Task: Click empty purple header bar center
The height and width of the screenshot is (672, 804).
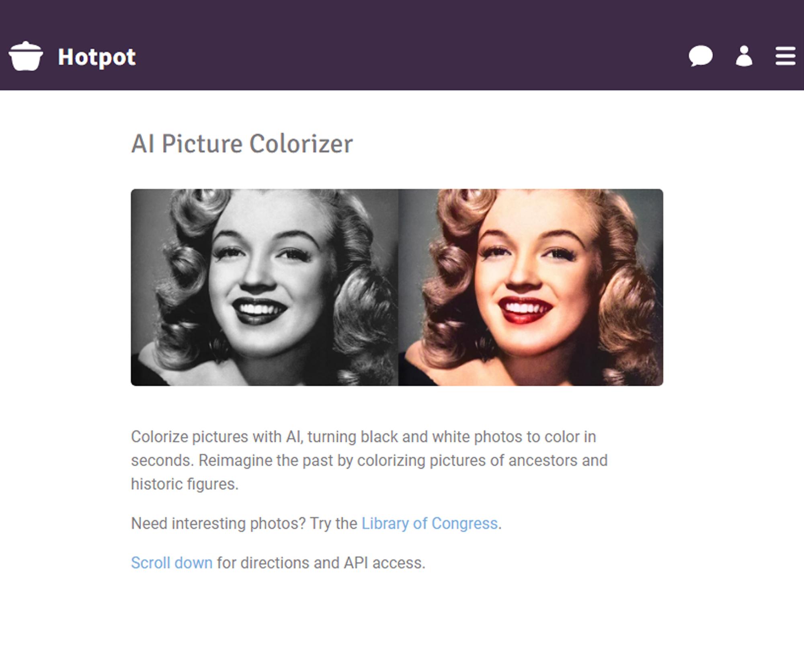Action: click(402, 44)
